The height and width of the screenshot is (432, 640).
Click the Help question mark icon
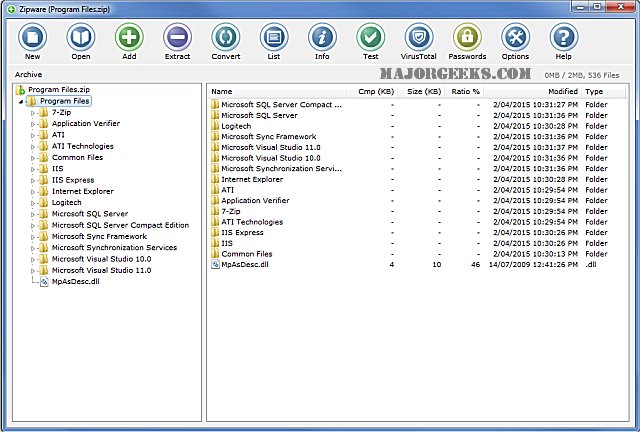point(564,38)
